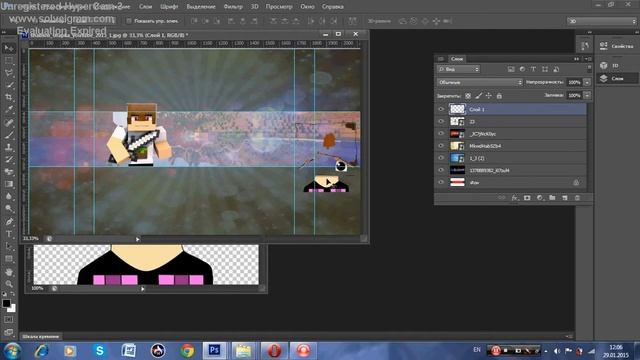
Task: Select the History Brush tool
Action: click(9, 159)
